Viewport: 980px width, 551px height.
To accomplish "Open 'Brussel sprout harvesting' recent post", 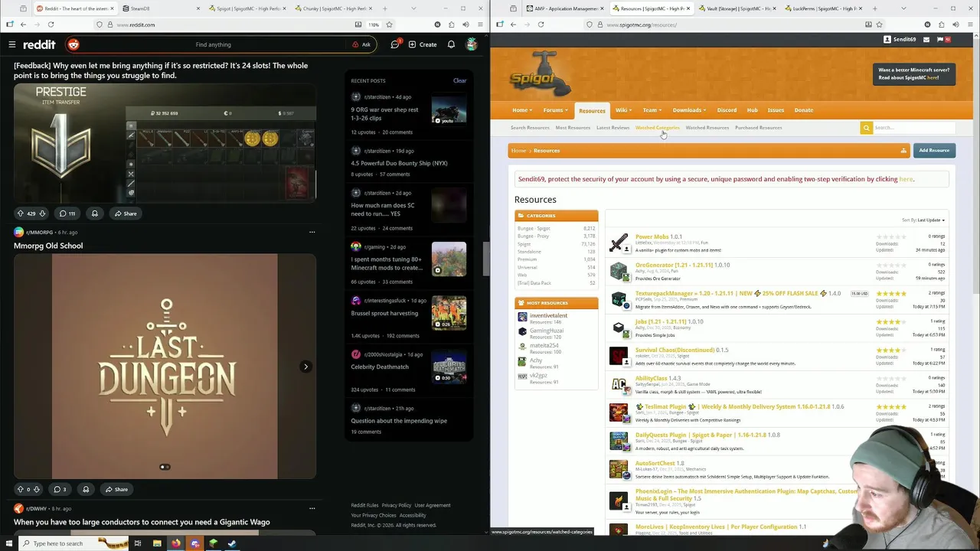I will pyautogui.click(x=384, y=313).
